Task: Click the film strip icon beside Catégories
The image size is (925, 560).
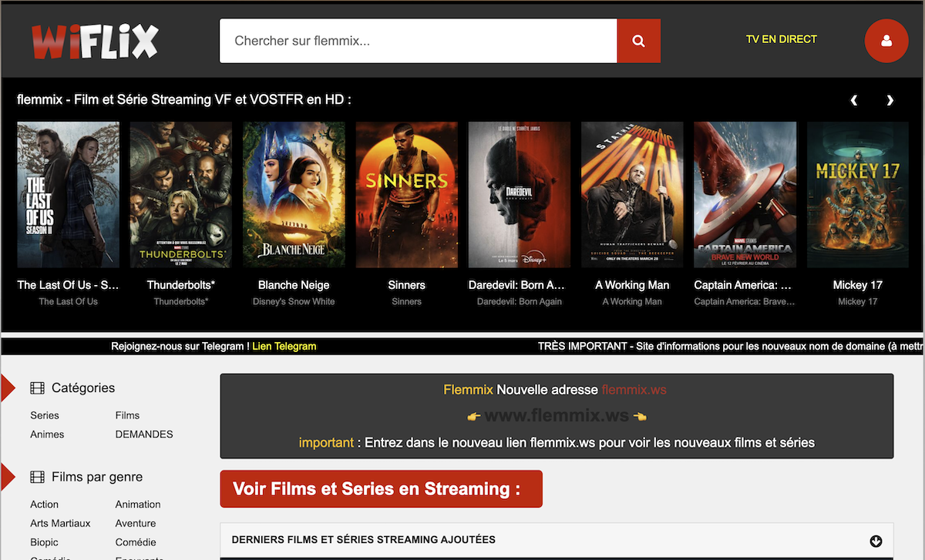Action: coord(37,388)
